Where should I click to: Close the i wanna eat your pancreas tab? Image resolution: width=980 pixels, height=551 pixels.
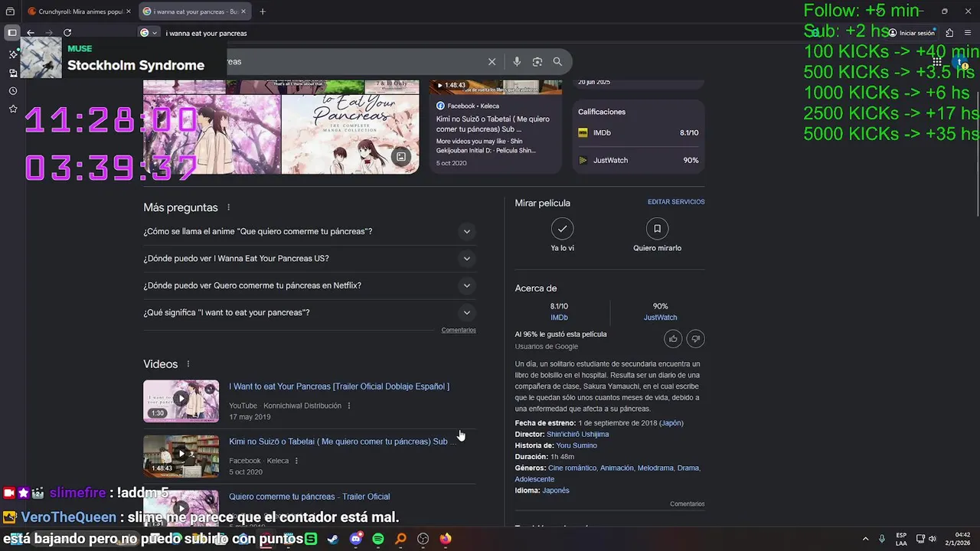coord(243,11)
